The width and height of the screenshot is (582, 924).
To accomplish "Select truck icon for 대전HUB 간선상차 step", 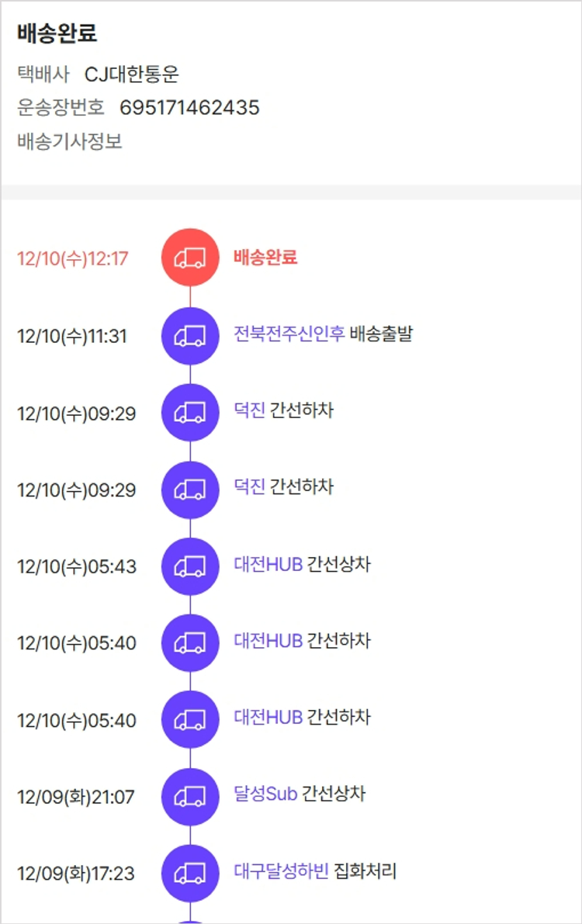I will 190,566.
